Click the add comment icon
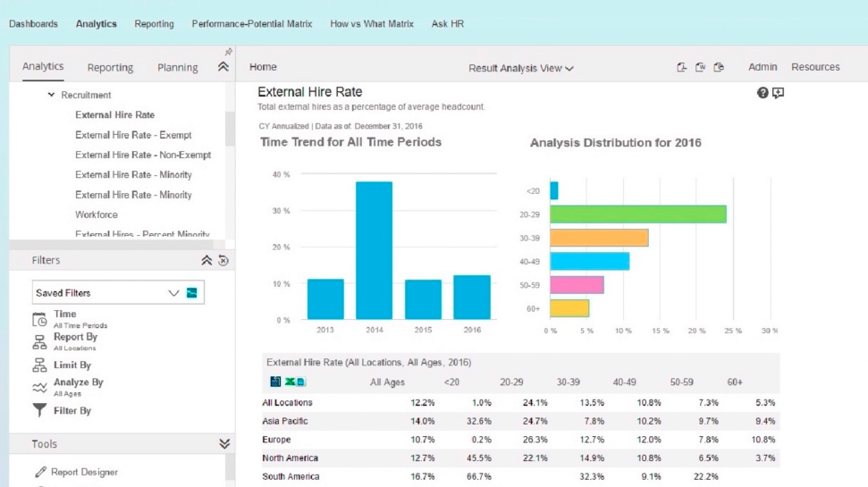The image size is (868, 487). (x=779, y=93)
